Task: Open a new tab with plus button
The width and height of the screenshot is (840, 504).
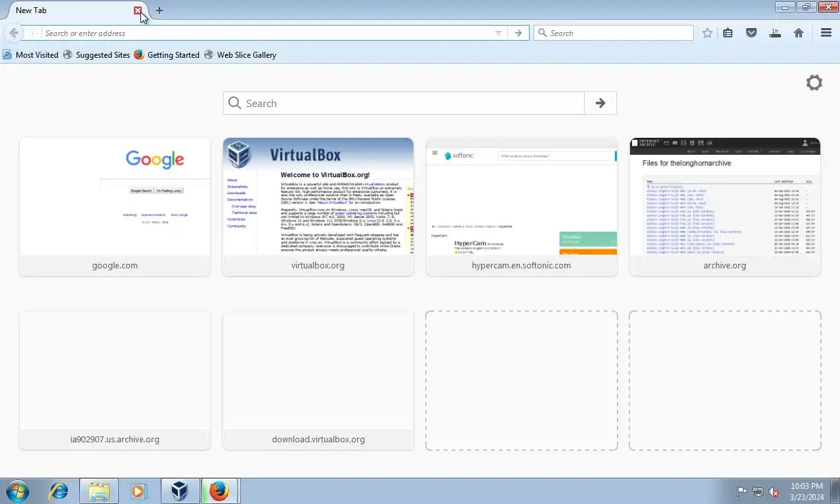Action: pyautogui.click(x=159, y=10)
